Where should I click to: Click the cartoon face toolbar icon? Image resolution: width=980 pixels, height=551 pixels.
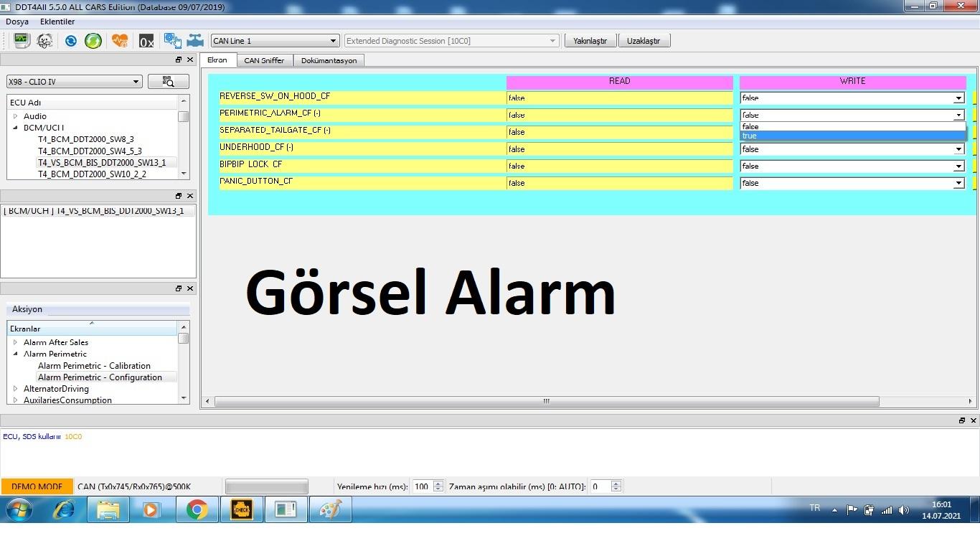(x=44, y=41)
